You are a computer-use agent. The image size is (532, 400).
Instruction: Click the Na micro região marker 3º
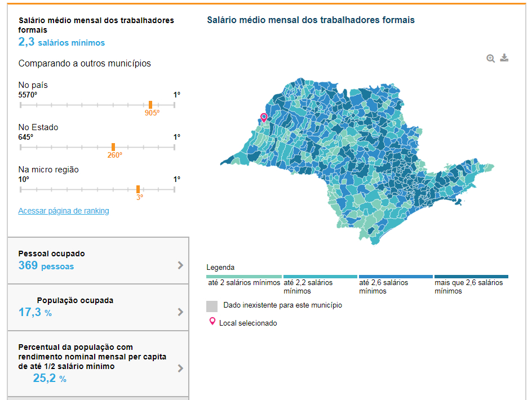pos(138,189)
